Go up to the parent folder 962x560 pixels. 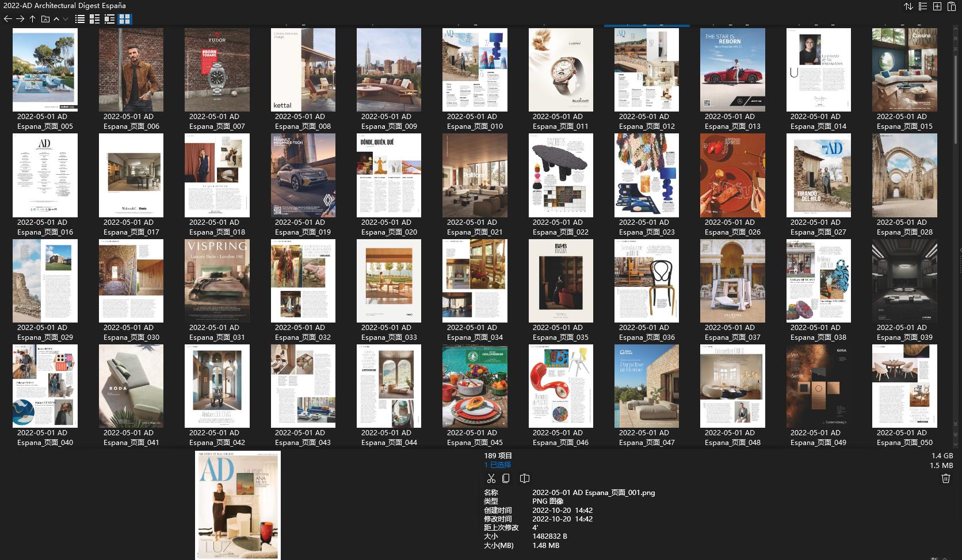point(33,19)
